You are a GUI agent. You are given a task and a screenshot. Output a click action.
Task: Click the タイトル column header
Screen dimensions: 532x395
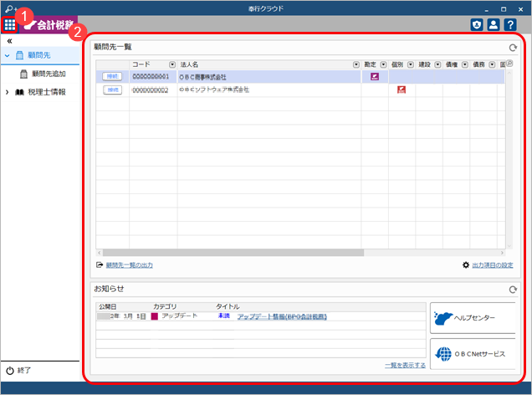tap(228, 307)
